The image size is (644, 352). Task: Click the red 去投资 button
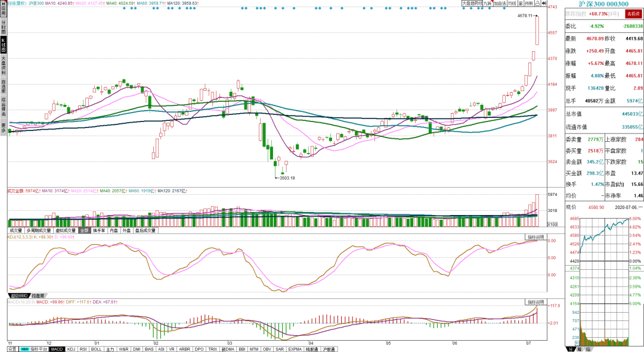[x=633, y=14]
